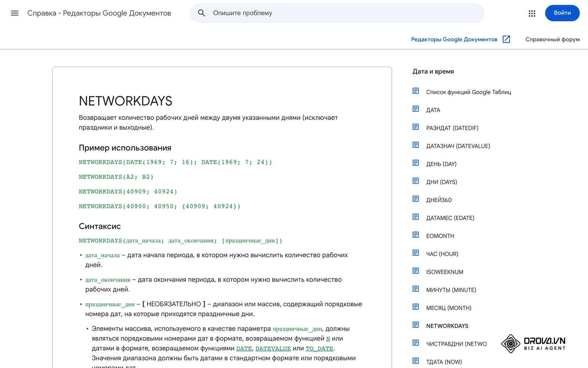This screenshot has width=588, height=368.
Task: Click article icon next to ДАТА
Action: (416, 109)
